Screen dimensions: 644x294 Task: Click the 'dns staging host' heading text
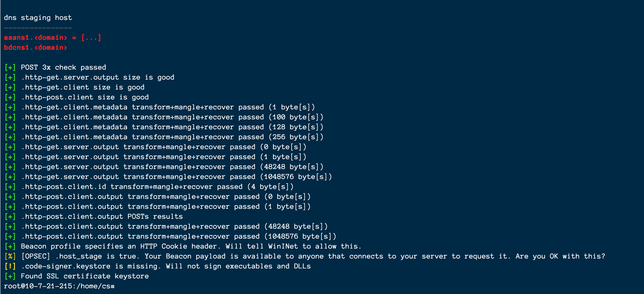coord(38,18)
